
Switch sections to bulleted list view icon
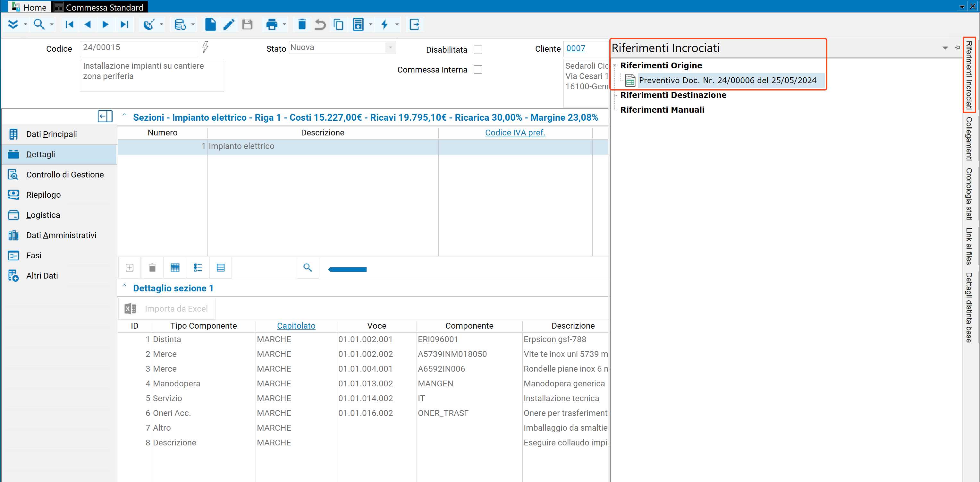[198, 268]
